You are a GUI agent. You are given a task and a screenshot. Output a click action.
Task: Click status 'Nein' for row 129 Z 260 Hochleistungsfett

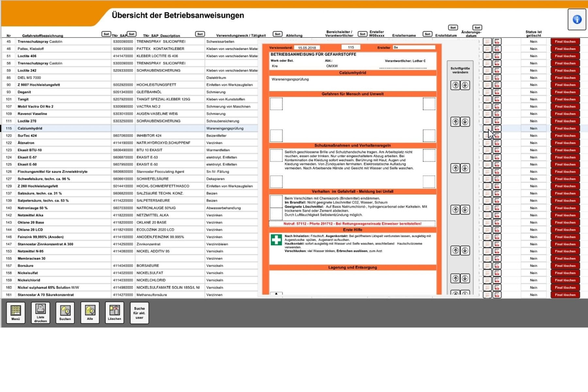coord(533,186)
